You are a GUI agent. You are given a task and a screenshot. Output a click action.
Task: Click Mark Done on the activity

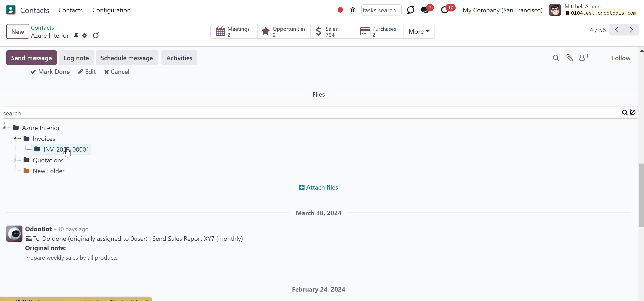click(x=50, y=72)
